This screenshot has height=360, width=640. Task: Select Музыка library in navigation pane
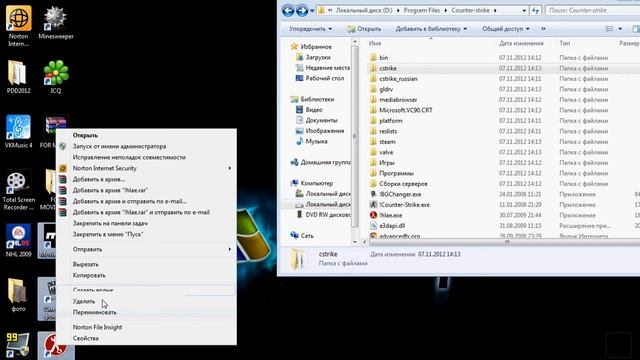click(312, 141)
